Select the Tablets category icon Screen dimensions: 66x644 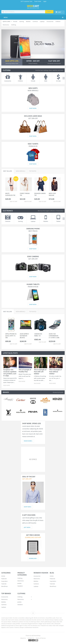click(x=58, y=217)
